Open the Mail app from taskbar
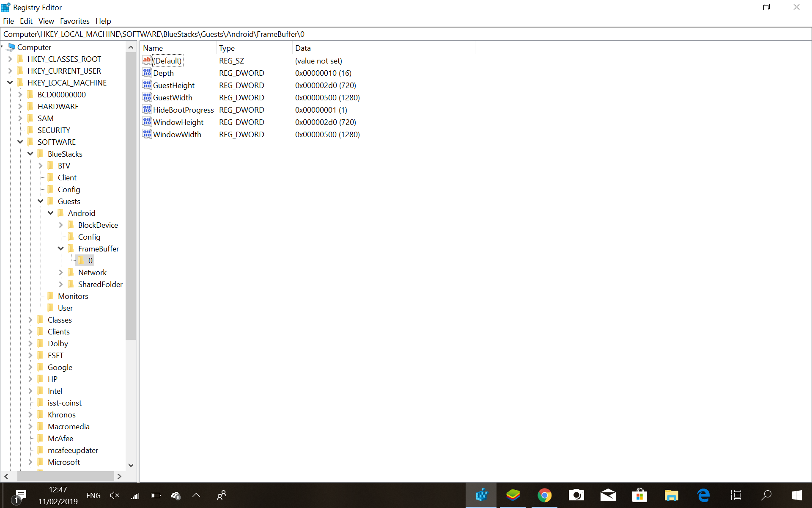812x508 pixels. tap(608, 495)
